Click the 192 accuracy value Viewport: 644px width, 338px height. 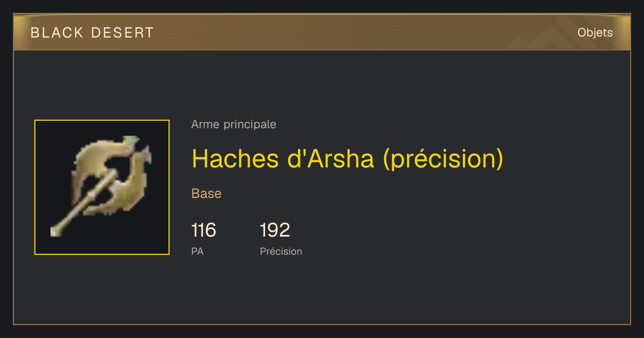pos(275,230)
